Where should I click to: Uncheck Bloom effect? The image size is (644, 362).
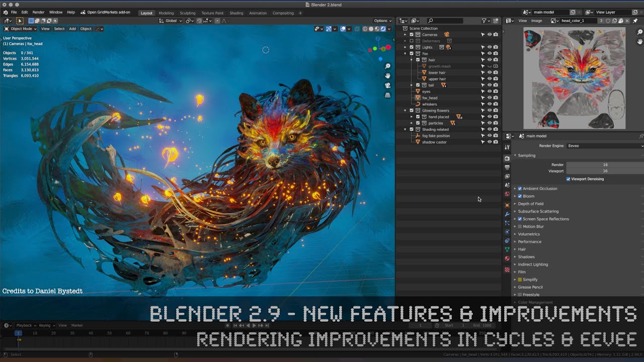pyautogui.click(x=520, y=196)
